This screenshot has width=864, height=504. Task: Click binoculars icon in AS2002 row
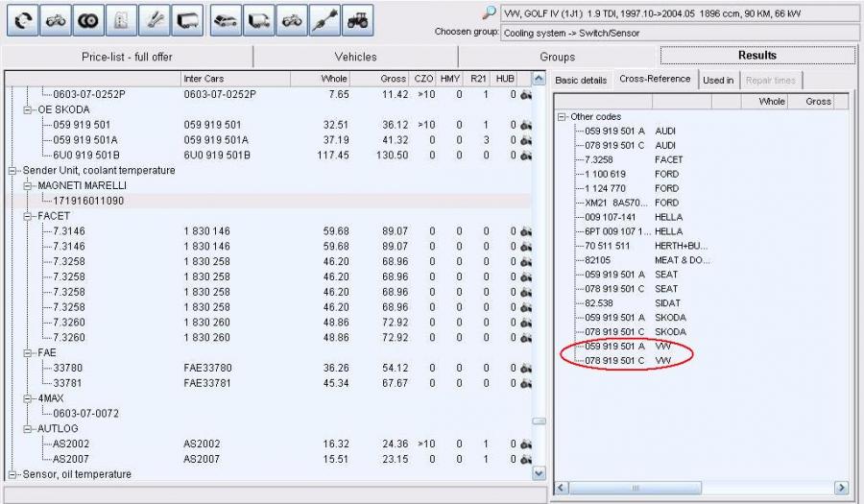click(x=526, y=444)
